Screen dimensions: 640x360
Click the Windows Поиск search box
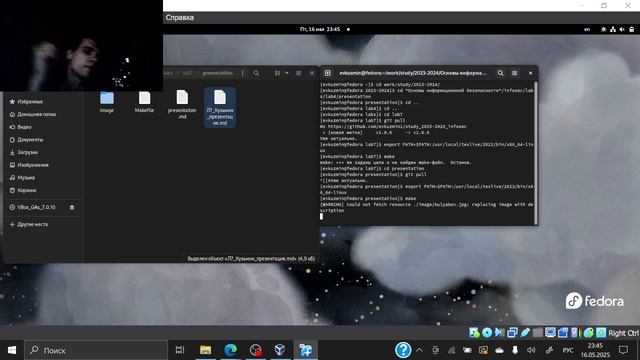click(96, 350)
